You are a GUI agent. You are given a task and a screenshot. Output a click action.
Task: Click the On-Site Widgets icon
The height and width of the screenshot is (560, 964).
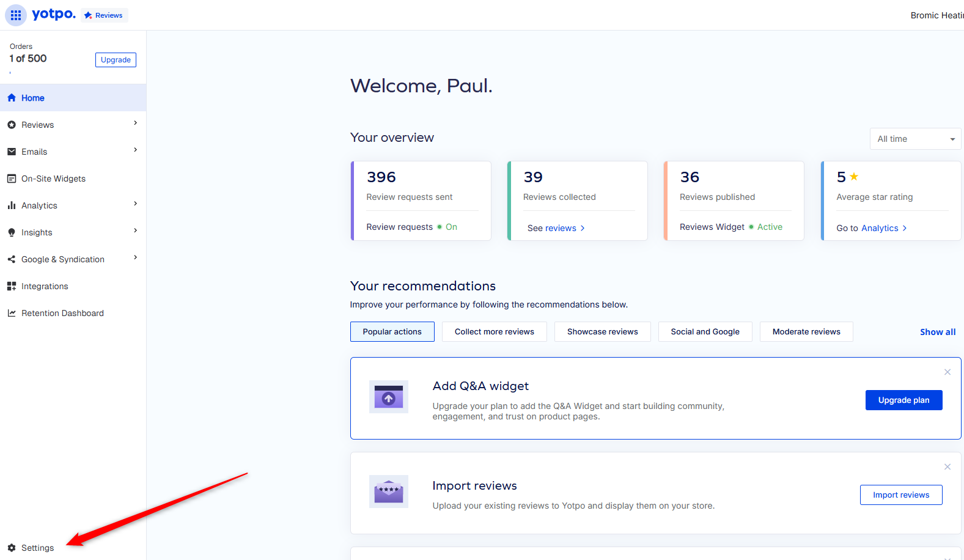tap(12, 179)
